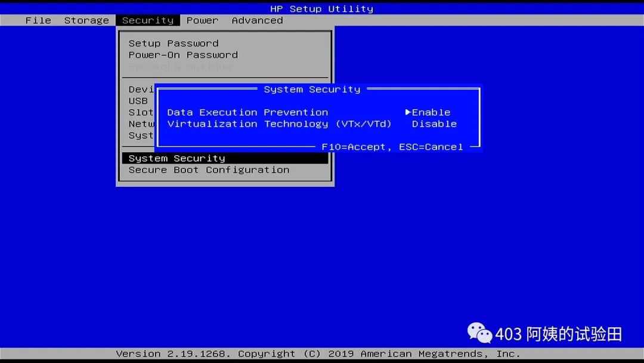Screen dimensions: 644x363
Task: Select the partially hidden Devi menu entry
Action: point(141,89)
